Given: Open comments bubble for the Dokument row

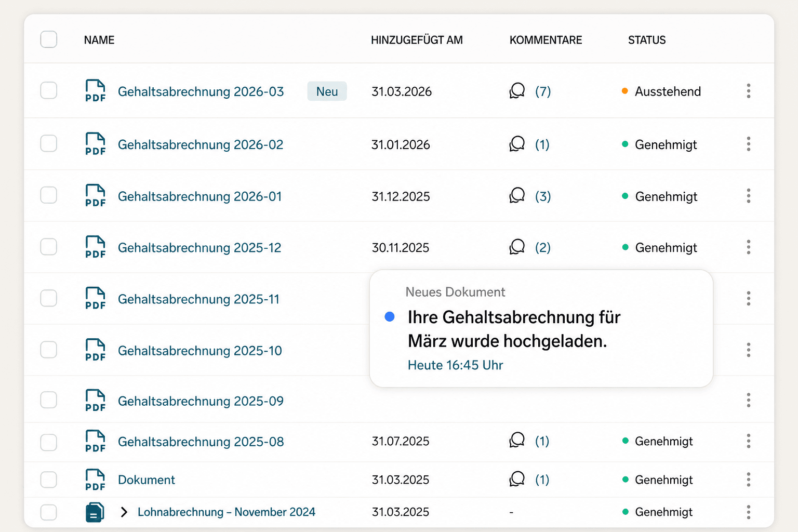Looking at the screenshot, I should [x=517, y=479].
